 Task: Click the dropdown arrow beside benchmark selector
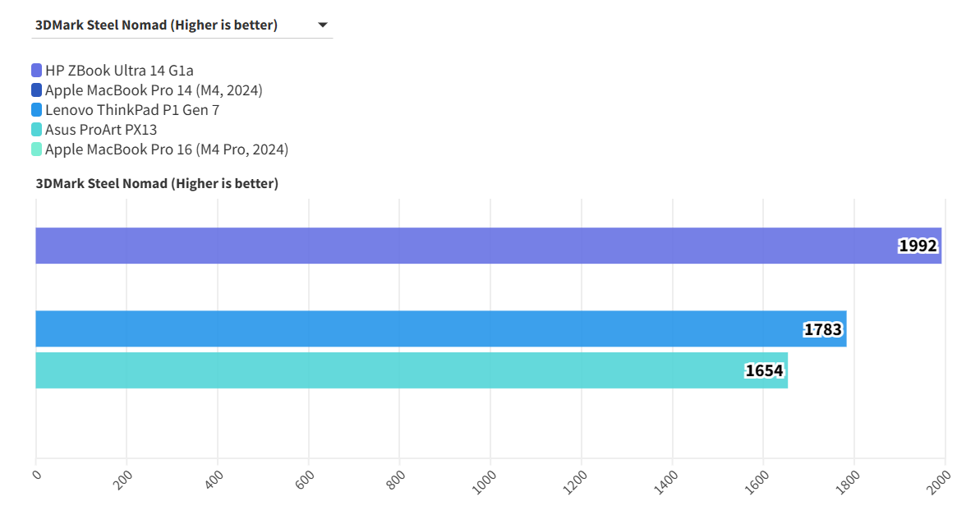[x=322, y=25]
